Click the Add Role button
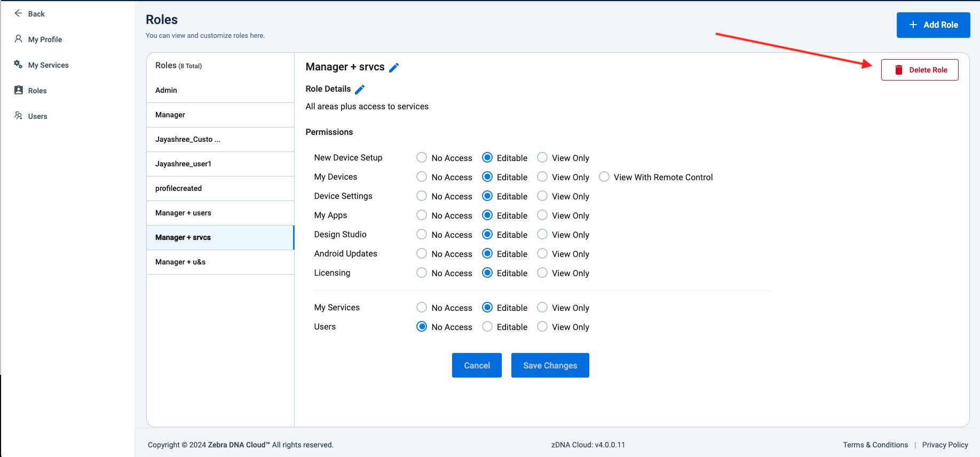This screenshot has height=457, width=980. 933,25
